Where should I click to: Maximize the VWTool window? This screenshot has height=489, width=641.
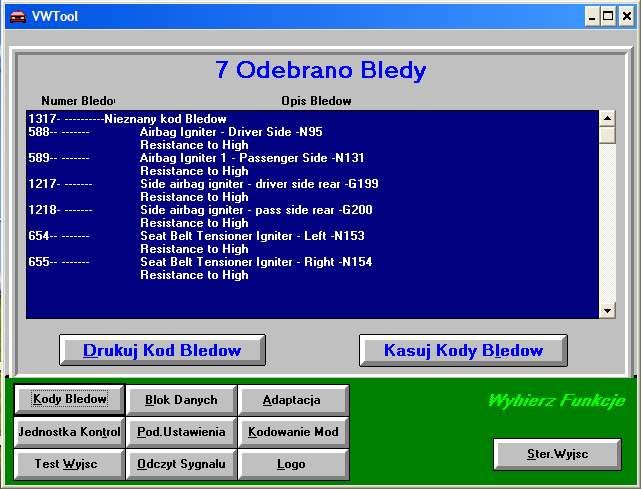click(608, 17)
